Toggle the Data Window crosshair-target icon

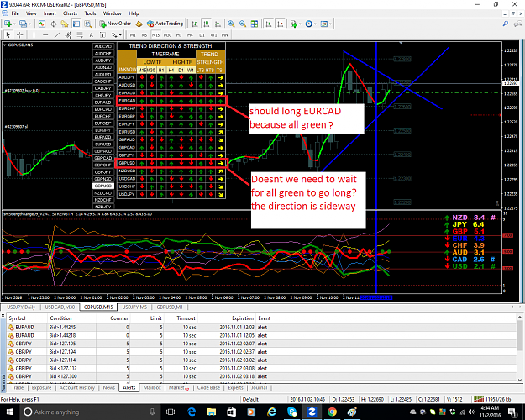53,24
